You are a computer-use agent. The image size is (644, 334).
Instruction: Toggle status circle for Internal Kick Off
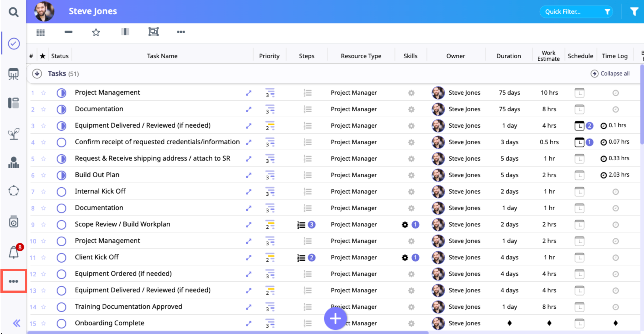(61, 192)
